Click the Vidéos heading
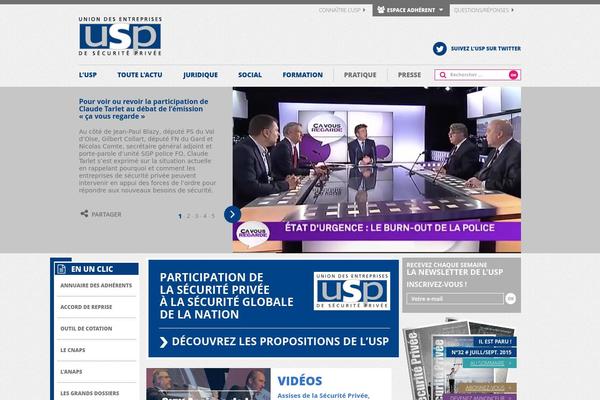 300,381
